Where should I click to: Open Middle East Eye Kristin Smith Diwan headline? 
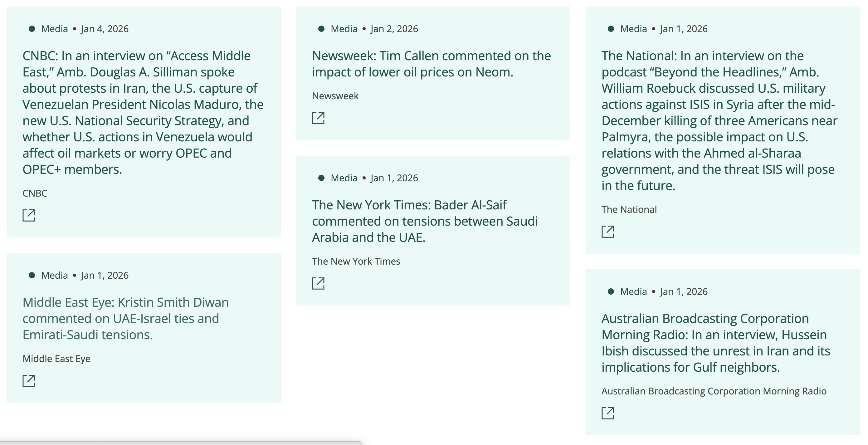click(125, 318)
